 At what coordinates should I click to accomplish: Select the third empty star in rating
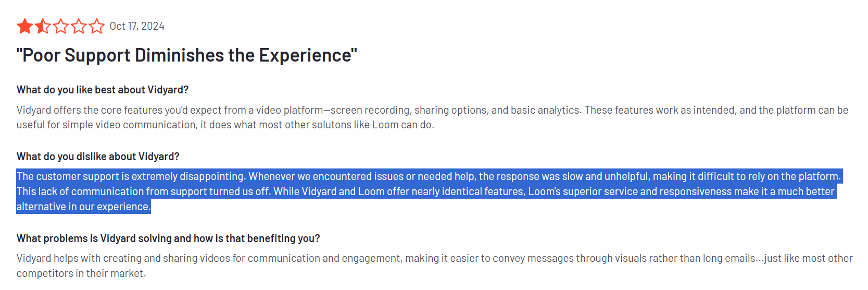click(61, 26)
